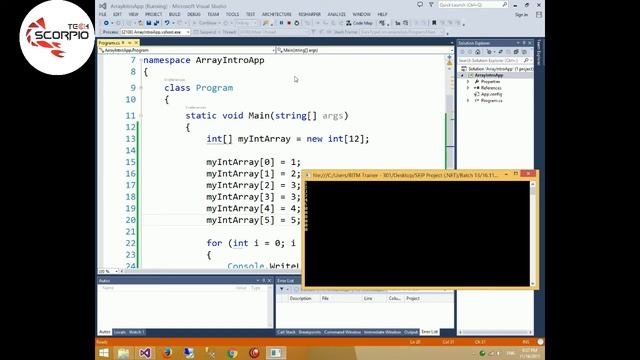Open the PROJECT menu

153,14
